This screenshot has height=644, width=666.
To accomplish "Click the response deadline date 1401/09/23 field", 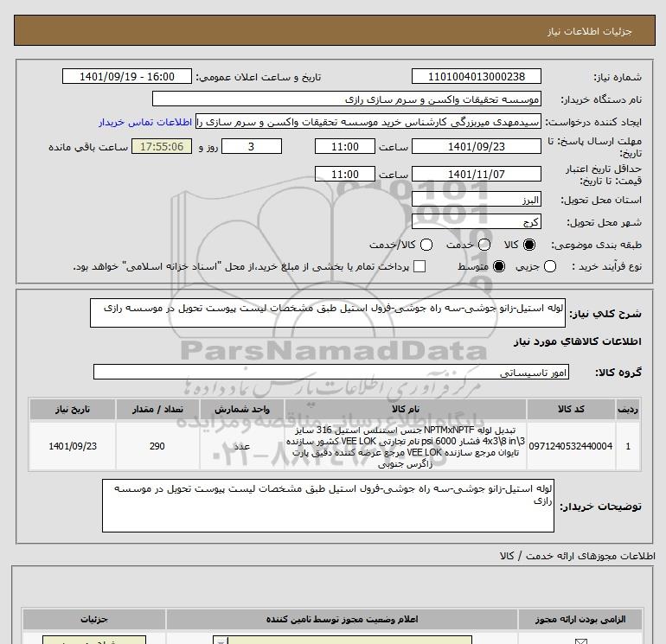I will coord(476,146).
